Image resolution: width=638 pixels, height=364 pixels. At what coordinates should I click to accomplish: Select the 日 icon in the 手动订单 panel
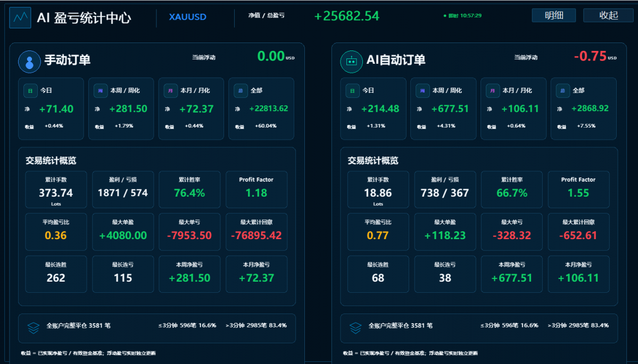(30, 90)
